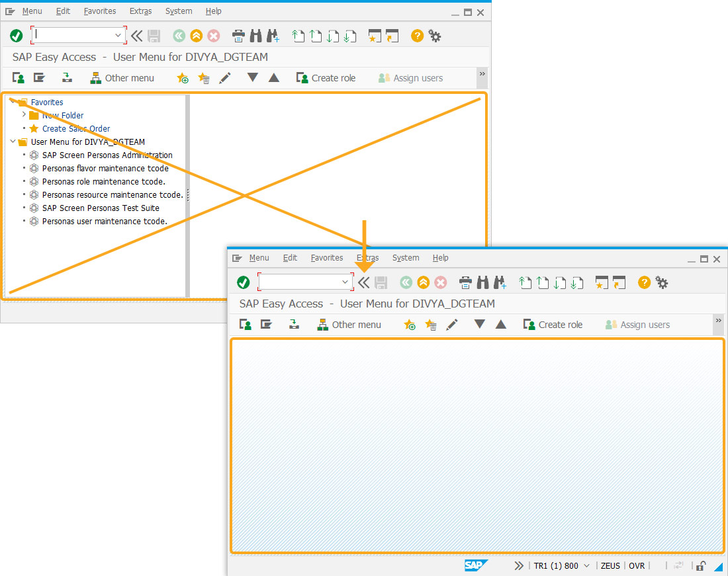Image resolution: width=728 pixels, height=576 pixels.
Task: Click lock icon in lower status bar
Action: point(701,566)
